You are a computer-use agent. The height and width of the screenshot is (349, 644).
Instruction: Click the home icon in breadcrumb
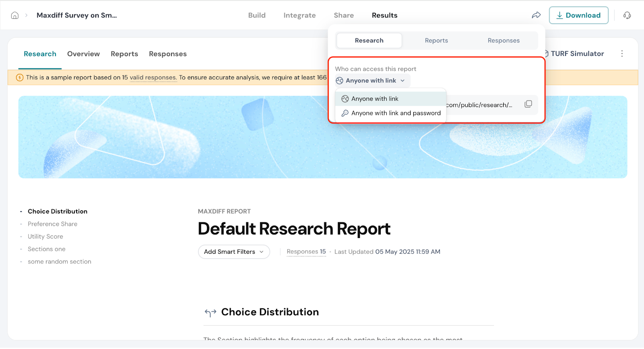pyautogui.click(x=15, y=15)
